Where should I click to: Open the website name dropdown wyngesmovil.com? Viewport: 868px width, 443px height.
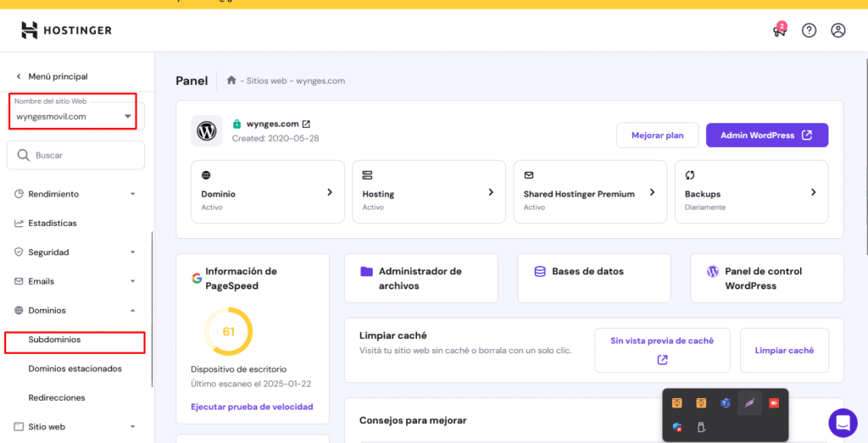(x=75, y=116)
